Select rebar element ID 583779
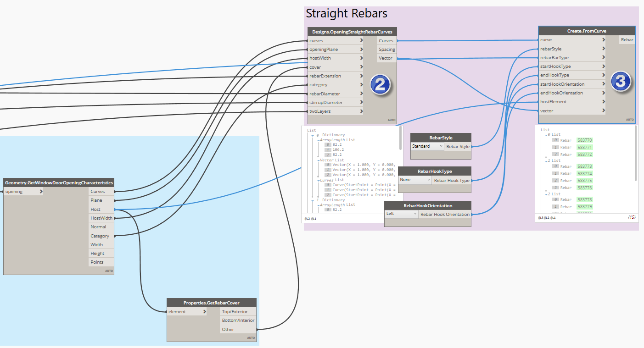644x348 pixels. tap(585, 207)
